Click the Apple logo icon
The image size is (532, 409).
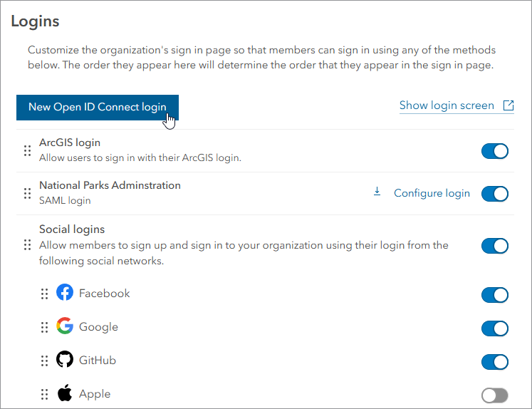pos(65,393)
